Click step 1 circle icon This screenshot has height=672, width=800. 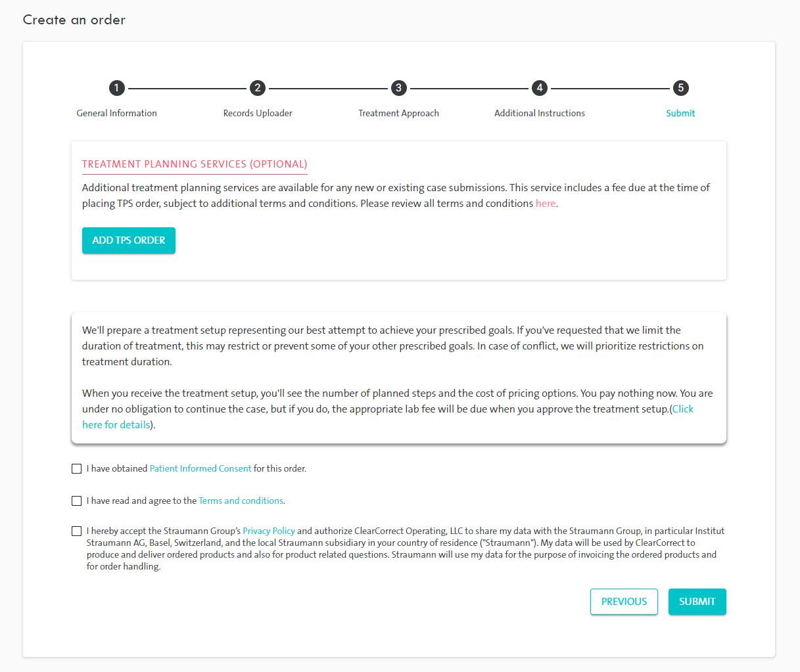116,88
